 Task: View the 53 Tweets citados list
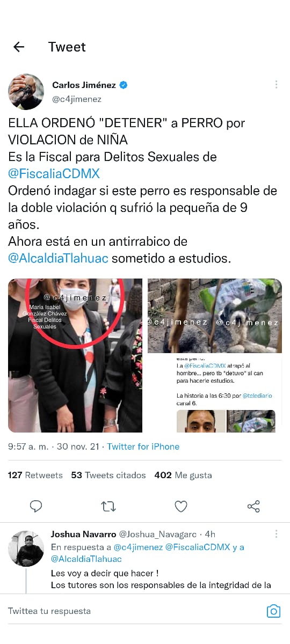click(108, 475)
